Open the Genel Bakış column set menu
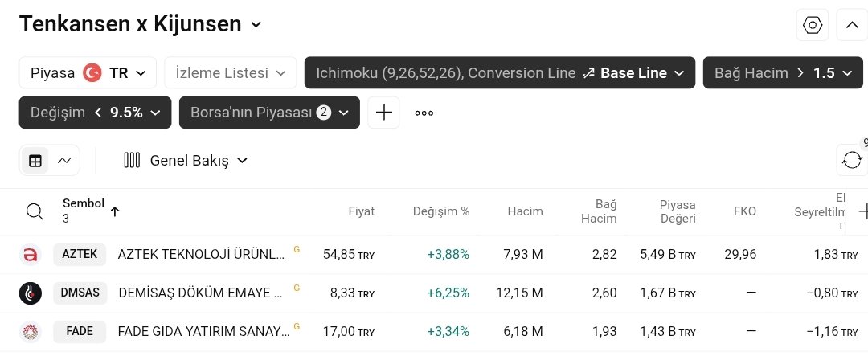 pyautogui.click(x=186, y=161)
